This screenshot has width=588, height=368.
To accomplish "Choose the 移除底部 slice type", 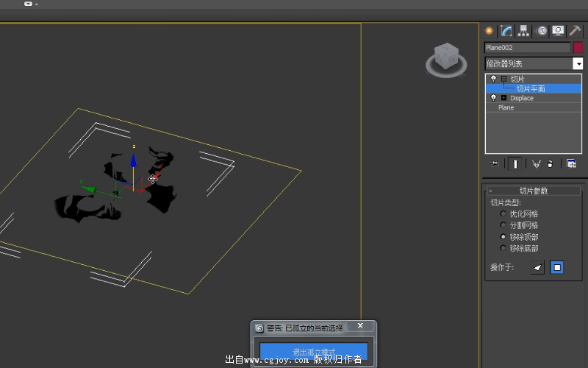I will [503, 249].
